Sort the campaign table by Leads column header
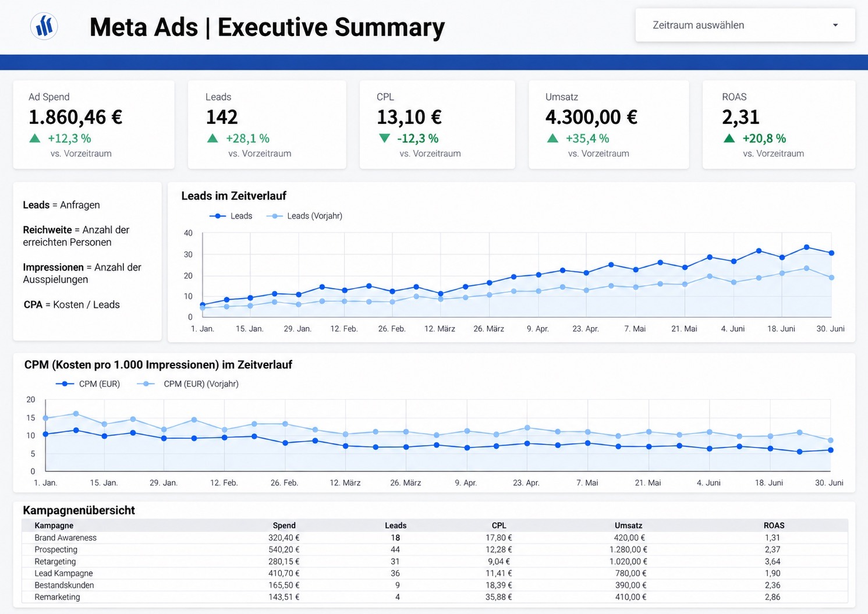The width and height of the screenshot is (868, 614). pyautogui.click(x=396, y=526)
